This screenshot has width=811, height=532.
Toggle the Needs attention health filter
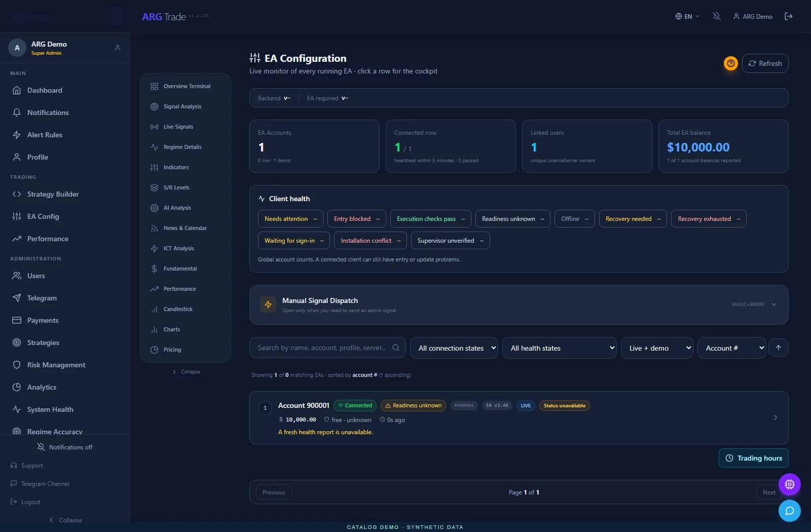290,219
